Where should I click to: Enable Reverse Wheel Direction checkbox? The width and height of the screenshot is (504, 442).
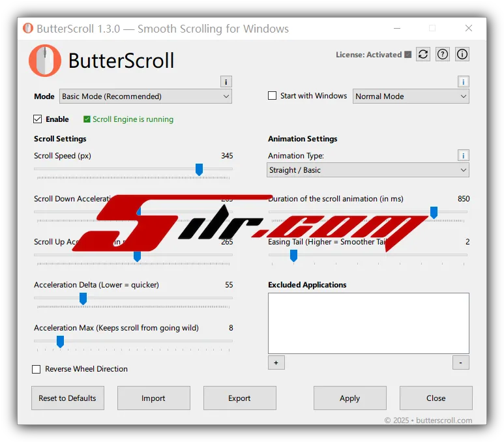[x=37, y=369]
